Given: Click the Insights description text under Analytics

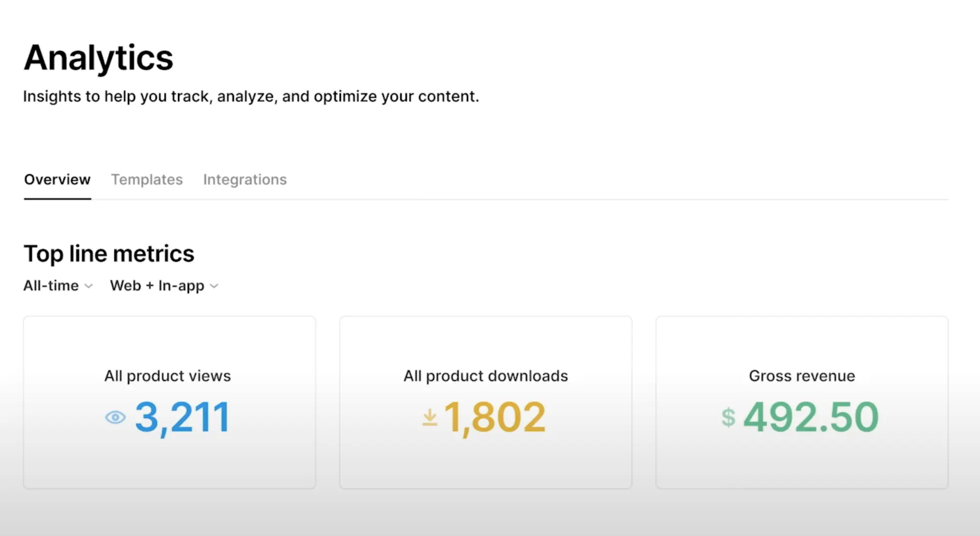Looking at the screenshot, I should [x=251, y=96].
